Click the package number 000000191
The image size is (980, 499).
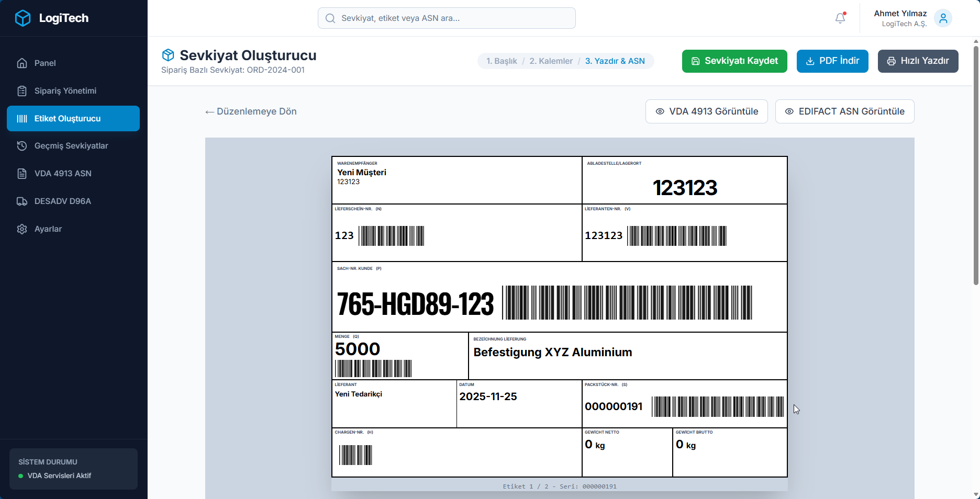click(x=614, y=406)
